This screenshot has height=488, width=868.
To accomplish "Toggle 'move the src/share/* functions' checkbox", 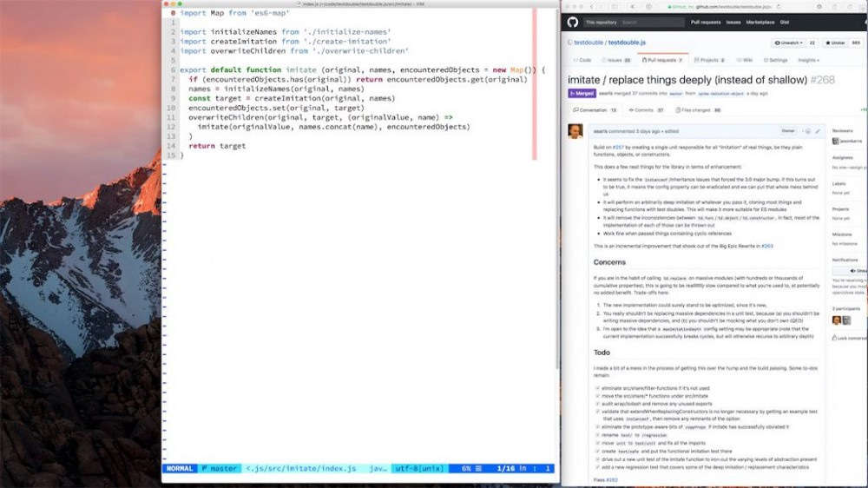I will point(597,396).
